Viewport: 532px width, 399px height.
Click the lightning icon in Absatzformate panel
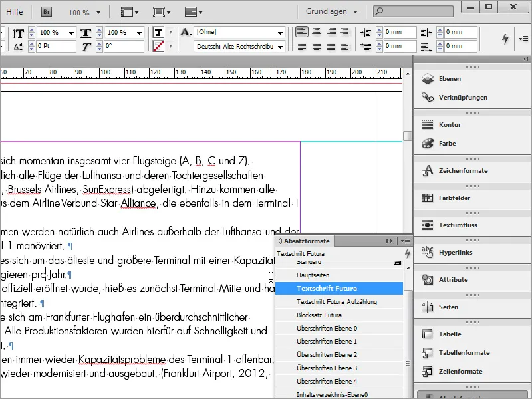[x=408, y=253]
